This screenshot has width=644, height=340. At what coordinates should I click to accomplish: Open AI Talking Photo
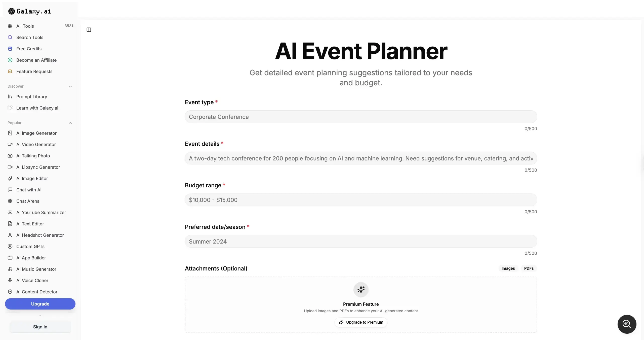[33, 156]
